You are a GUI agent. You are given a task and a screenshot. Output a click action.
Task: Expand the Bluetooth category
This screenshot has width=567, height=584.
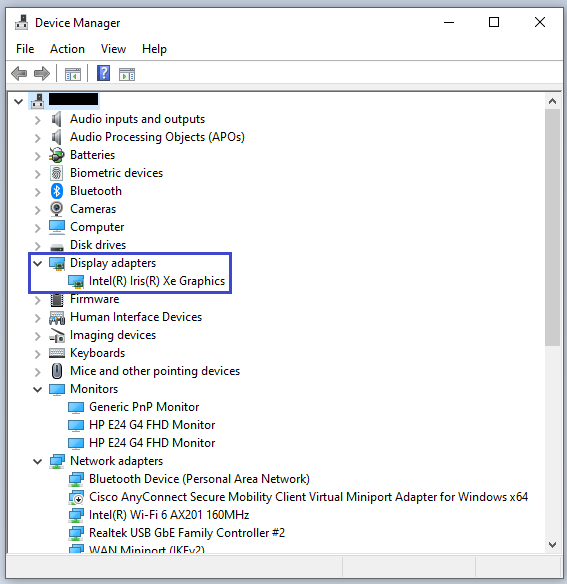(x=37, y=192)
